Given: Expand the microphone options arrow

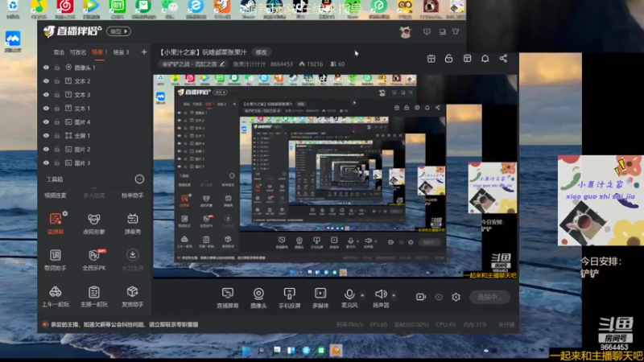Looking at the screenshot, I should (x=362, y=295).
